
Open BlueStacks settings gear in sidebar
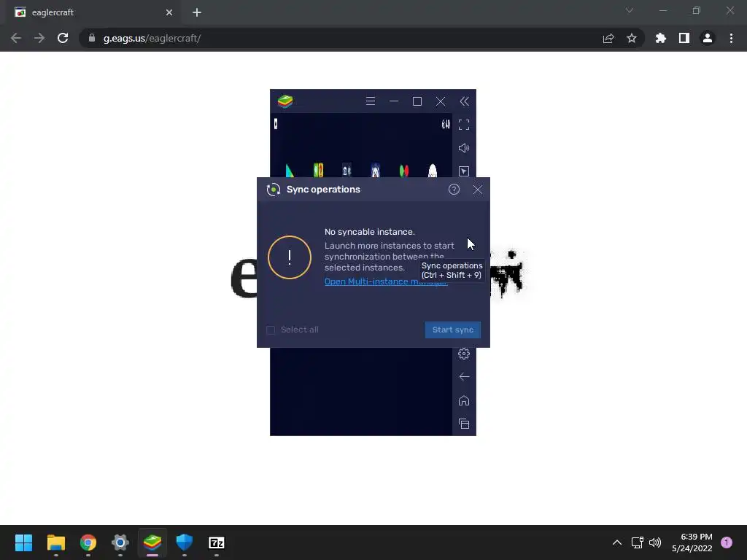click(x=464, y=354)
